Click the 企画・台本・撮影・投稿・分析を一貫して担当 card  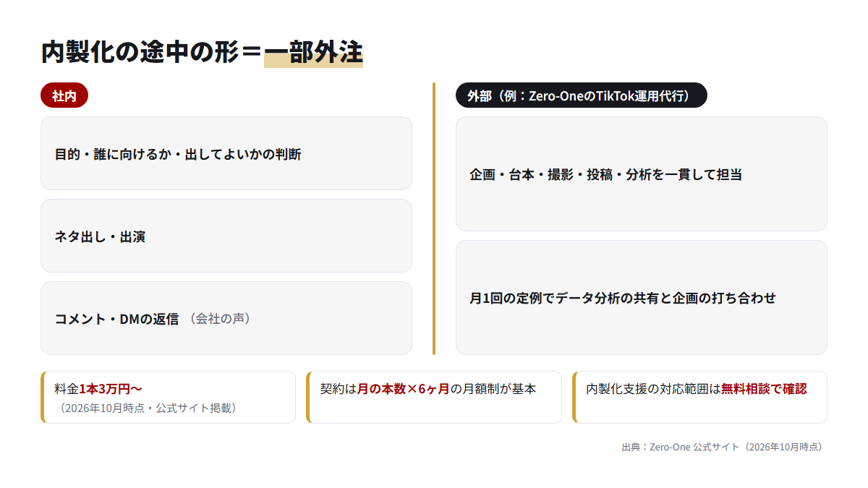(x=642, y=174)
